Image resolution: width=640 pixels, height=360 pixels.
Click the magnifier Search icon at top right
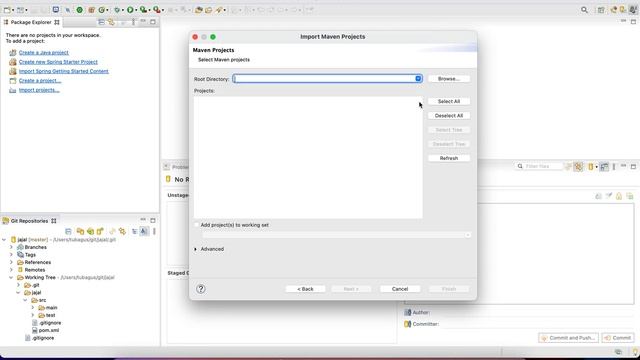click(x=584, y=10)
